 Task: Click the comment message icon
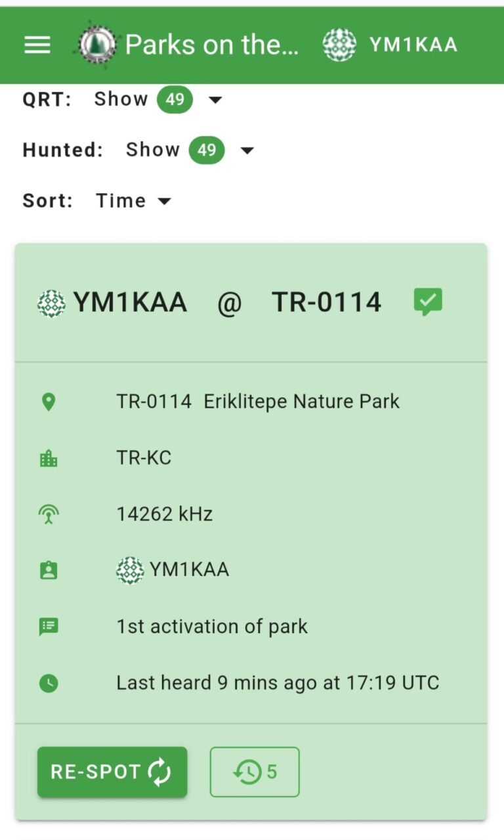click(49, 627)
